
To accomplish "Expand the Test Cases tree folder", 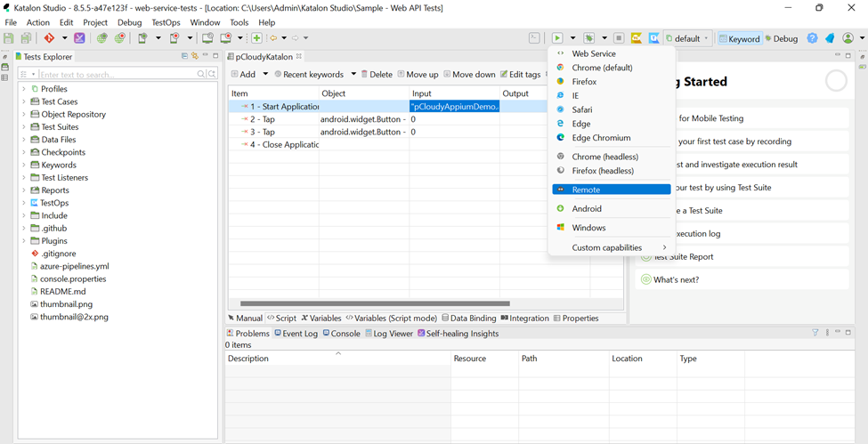I will point(24,102).
